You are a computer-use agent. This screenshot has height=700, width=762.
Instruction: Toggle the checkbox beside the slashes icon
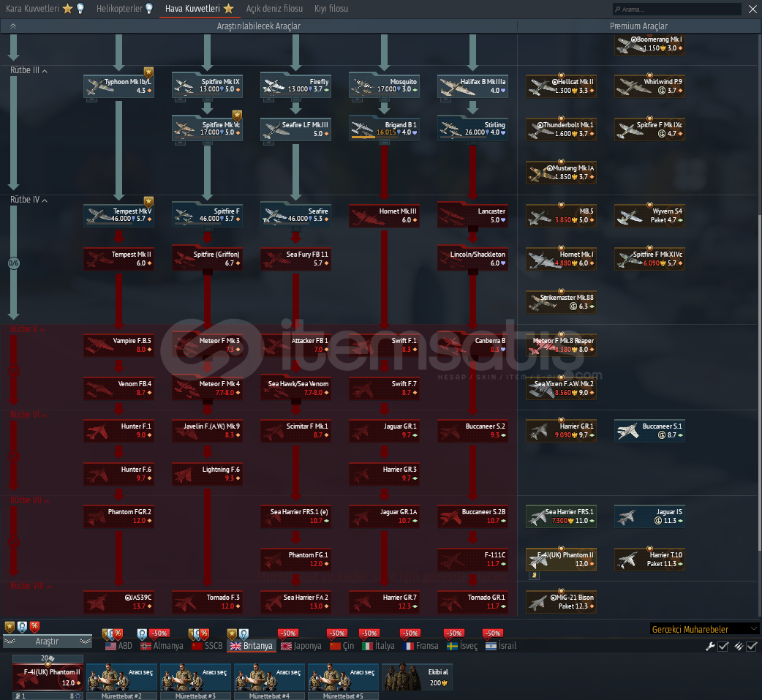click(x=752, y=646)
